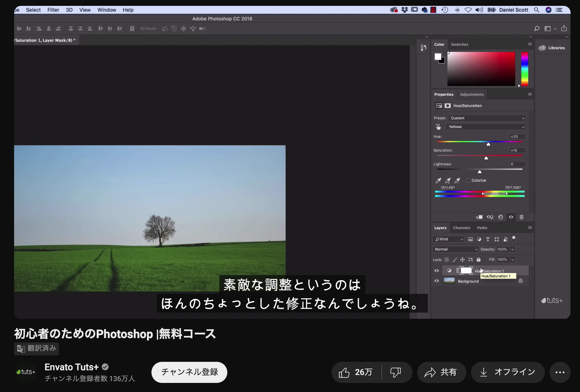Select the adjustment layer filter icon
The width and height of the screenshot is (580, 392).
480,239
